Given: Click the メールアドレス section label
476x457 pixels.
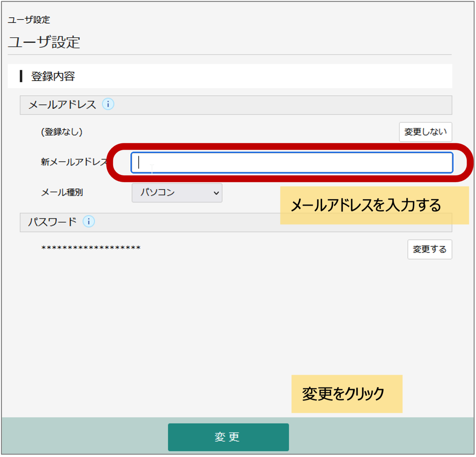Looking at the screenshot, I should click(62, 105).
